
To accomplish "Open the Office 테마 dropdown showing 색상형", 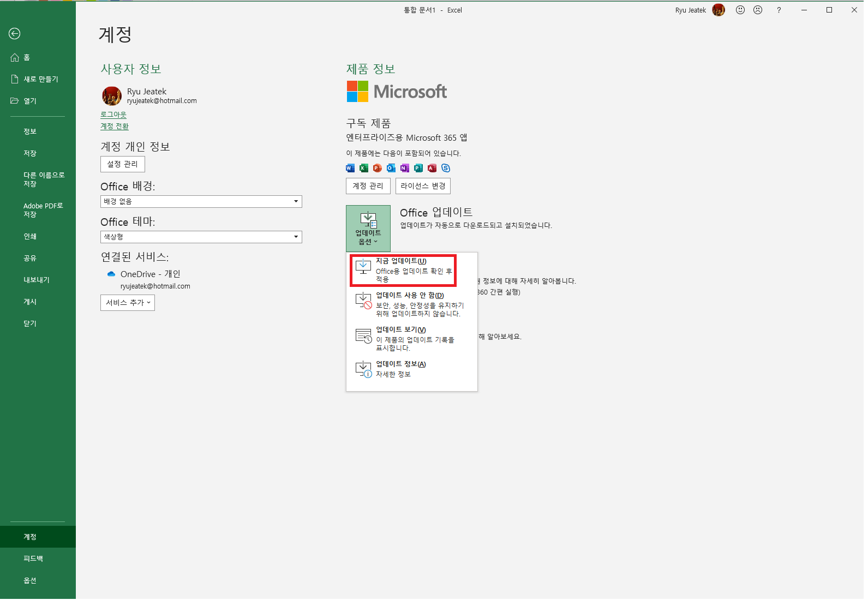I will pyautogui.click(x=201, y=237).
